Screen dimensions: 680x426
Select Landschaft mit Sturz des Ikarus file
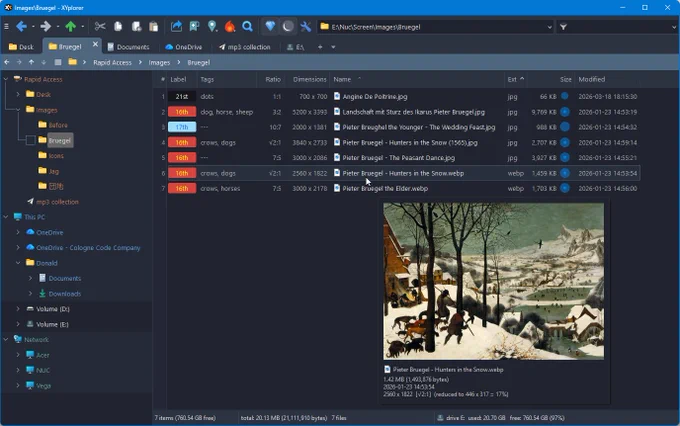click(x=414, y=112)
